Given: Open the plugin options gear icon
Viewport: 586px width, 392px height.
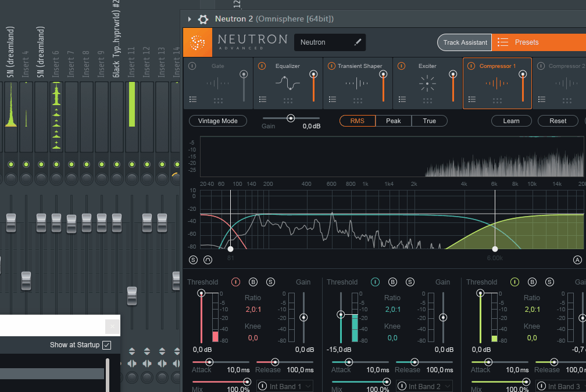Looking at the screenshot, I should point(203,19).
